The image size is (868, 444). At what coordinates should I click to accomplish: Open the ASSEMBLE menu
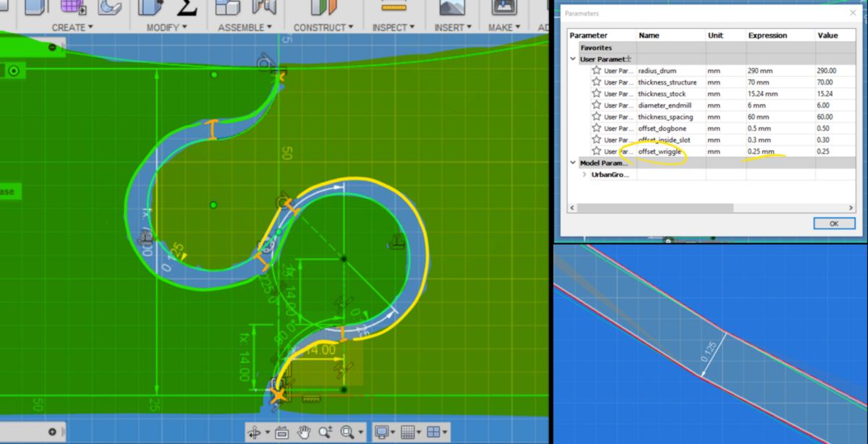click(x=245, y=27)
